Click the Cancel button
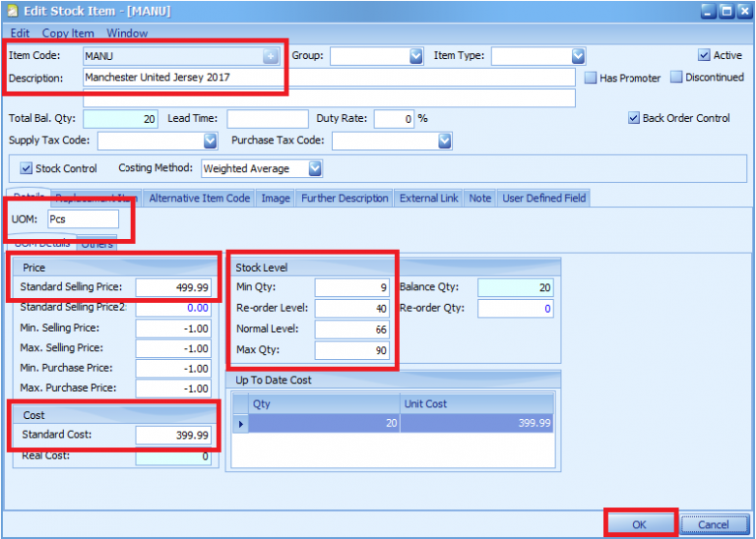The width and height of the screenshot is (756, 539). click(713, 524)
